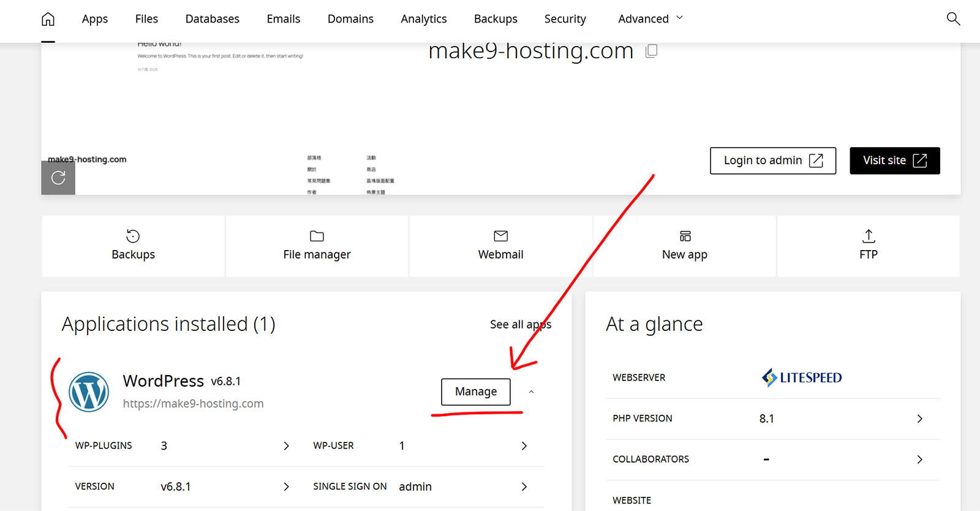The image size is (980, 511).
Task: Click the SINGLE SIGN ON admin value
Action: click(415, 486)
